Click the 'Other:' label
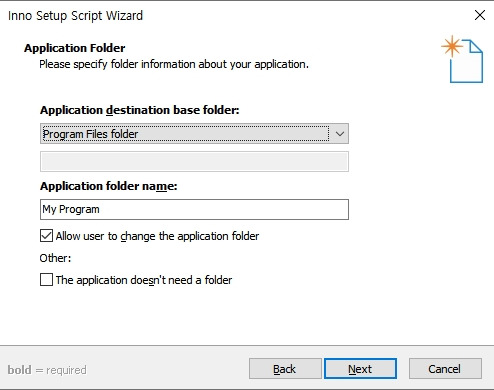 click(55, 258)
